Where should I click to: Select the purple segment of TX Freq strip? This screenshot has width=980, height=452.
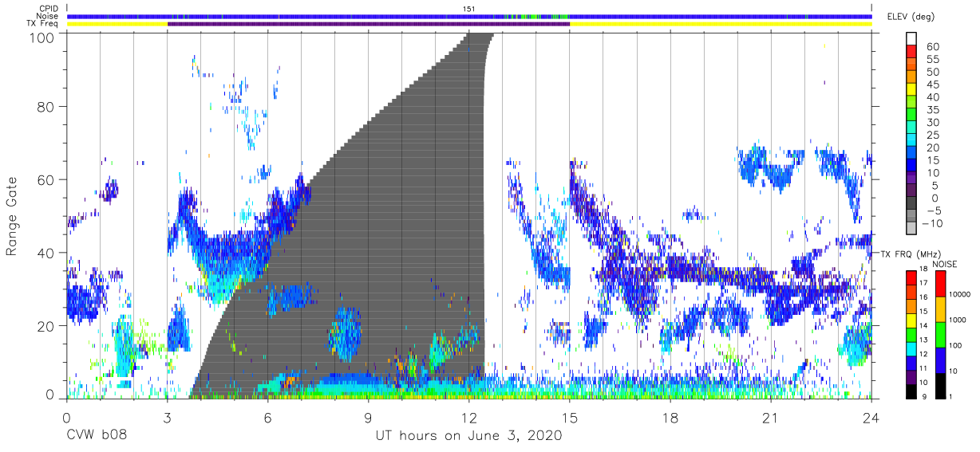(369, 24)
